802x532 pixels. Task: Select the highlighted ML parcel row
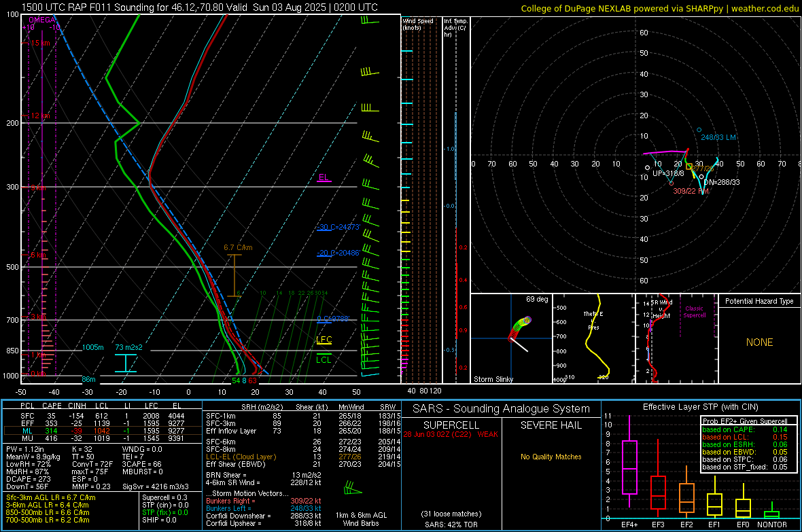point(102,431)
